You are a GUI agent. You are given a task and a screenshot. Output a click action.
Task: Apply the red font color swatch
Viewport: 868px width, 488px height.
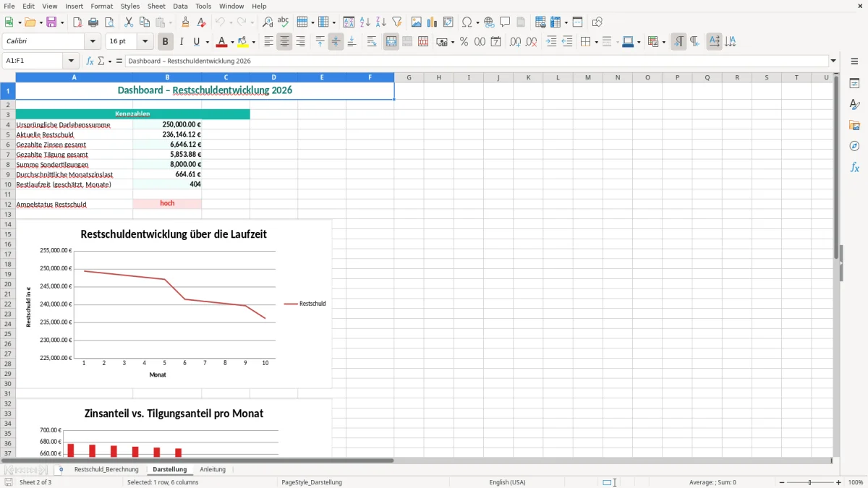pyautogui.click(x=222, y=42)
